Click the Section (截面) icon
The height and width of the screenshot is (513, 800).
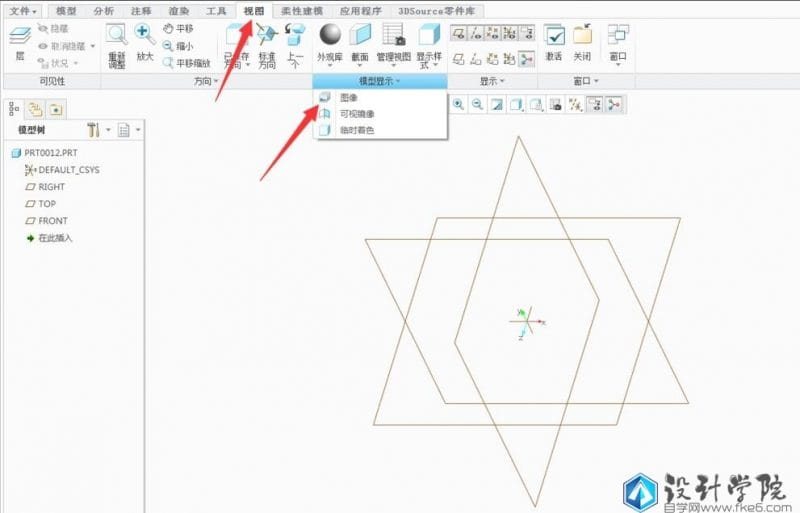[x=360, y=35]
